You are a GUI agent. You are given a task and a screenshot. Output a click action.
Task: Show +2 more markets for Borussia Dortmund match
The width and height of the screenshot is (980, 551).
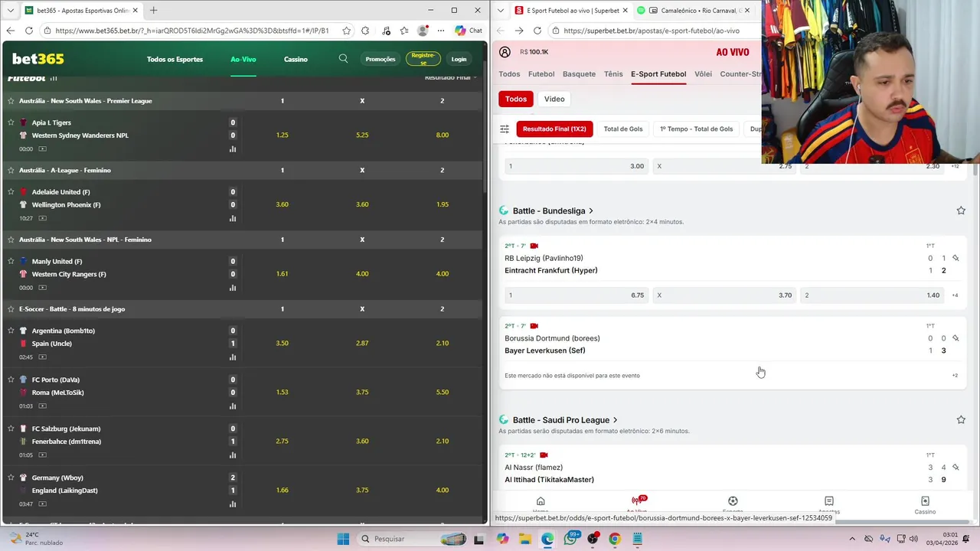955,376
